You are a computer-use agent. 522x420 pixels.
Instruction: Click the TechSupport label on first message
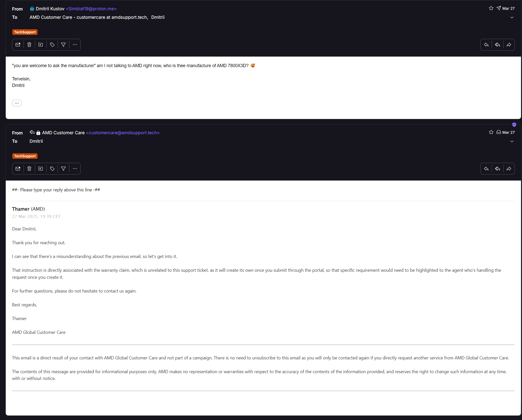tap(25, 32)
